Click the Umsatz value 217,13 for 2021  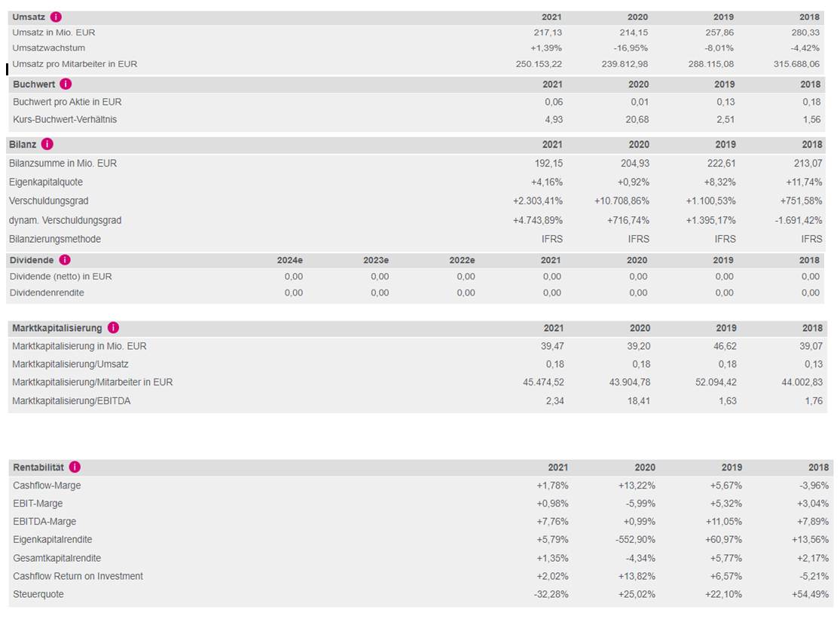coord(547,32)
